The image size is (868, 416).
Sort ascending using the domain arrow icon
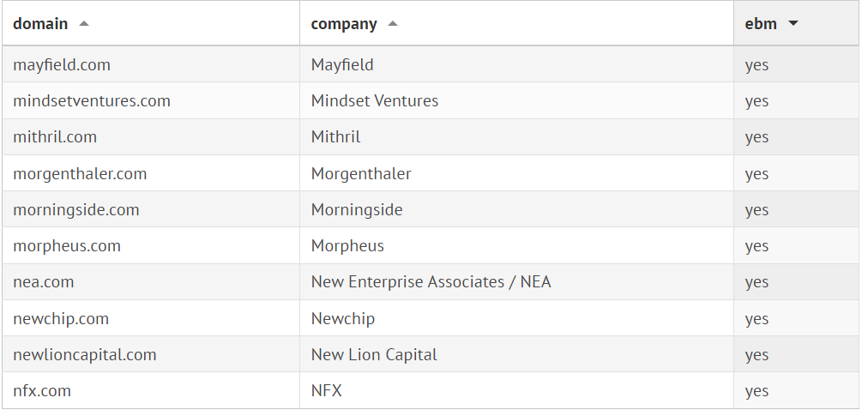84,24
